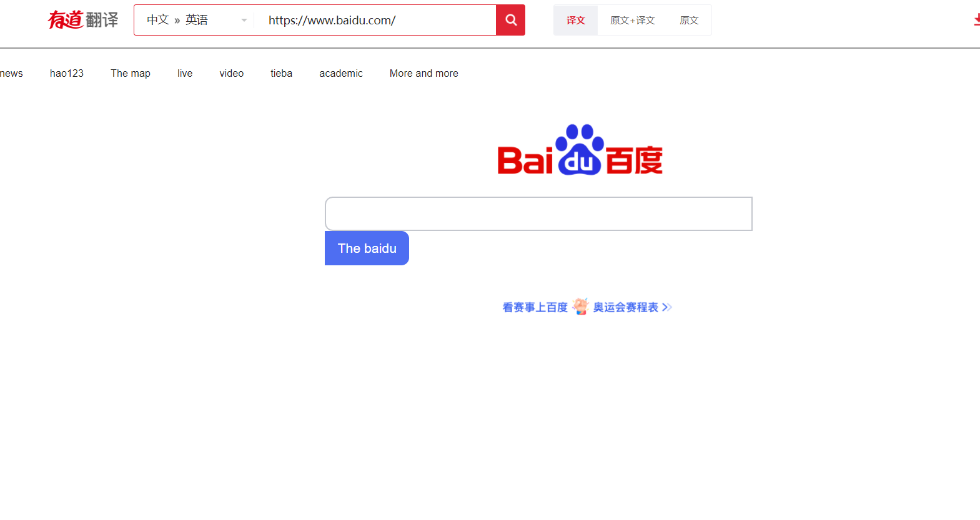
Task: Open the video link
Action: tap(232, 73)
